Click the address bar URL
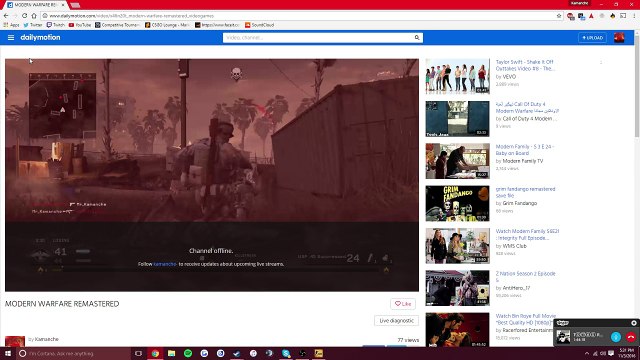The image size is (640, 360). click(132, 16)
